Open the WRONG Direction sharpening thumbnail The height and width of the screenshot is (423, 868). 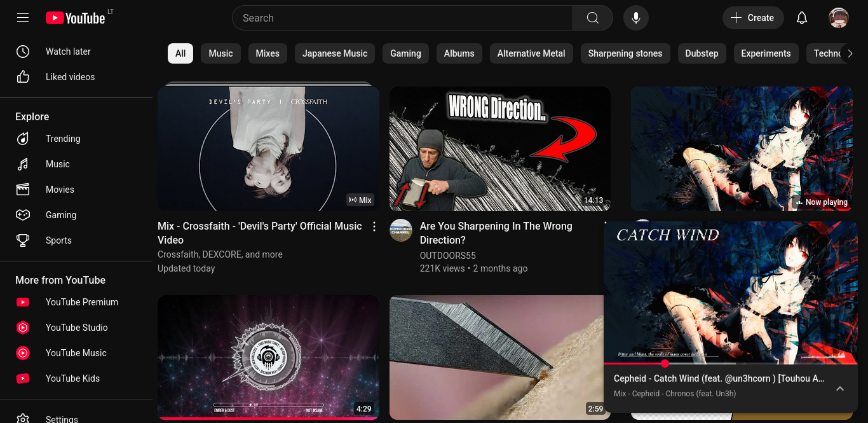(x=500, y=149)
